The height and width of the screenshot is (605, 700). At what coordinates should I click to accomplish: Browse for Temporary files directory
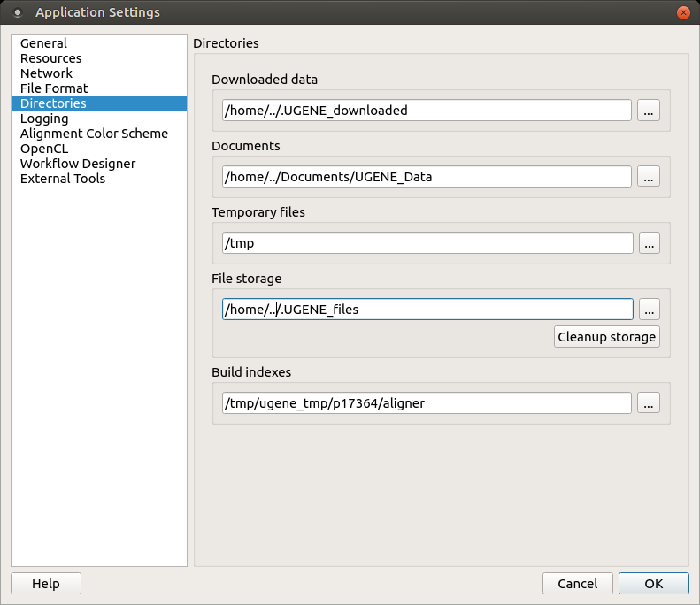649,243
